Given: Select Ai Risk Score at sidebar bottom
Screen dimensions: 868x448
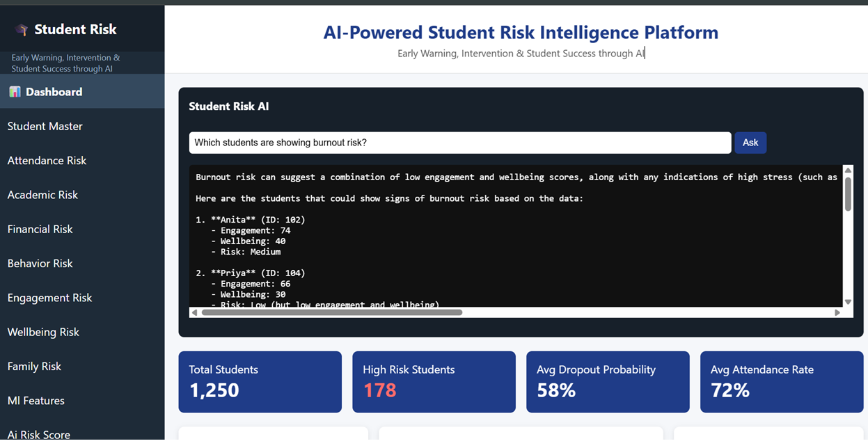Looking at the screenshot, I should (x=38, y=433).
